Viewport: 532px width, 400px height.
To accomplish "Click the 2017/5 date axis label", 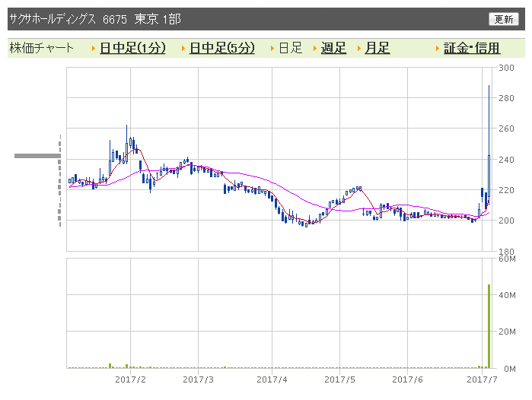I will coord(339,379).
